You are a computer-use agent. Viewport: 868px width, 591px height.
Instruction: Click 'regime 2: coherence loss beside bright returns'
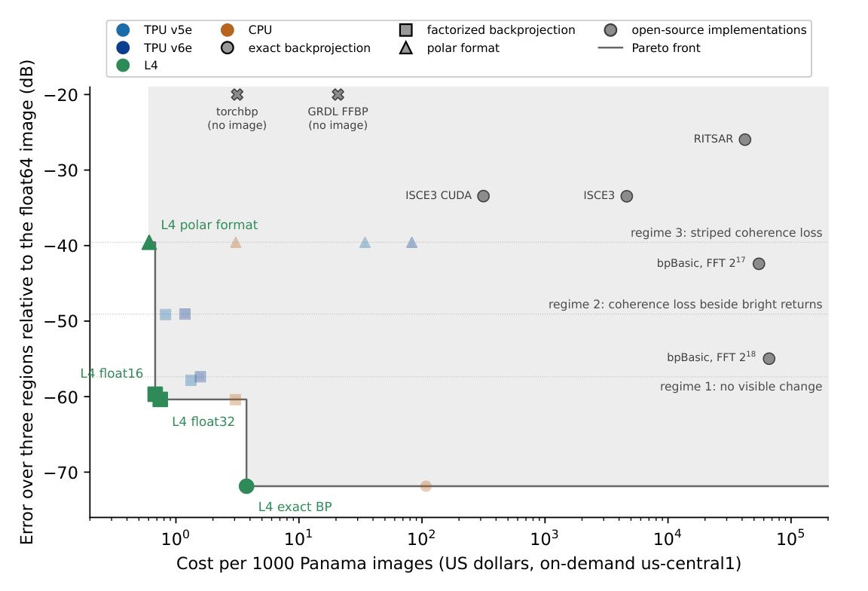point(686,304)
